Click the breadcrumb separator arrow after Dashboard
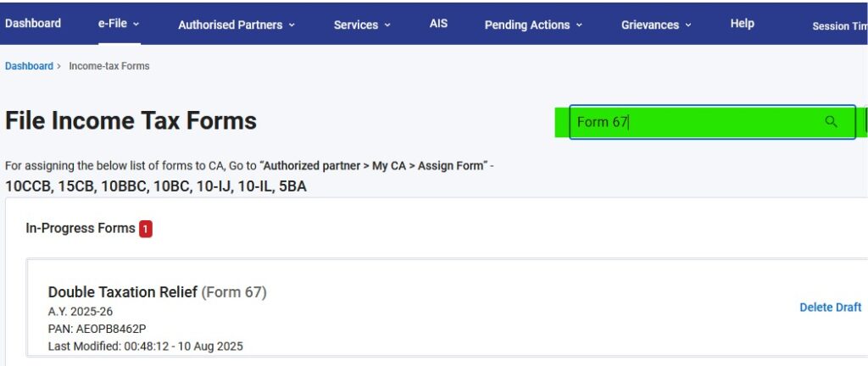 coord(58,66)
